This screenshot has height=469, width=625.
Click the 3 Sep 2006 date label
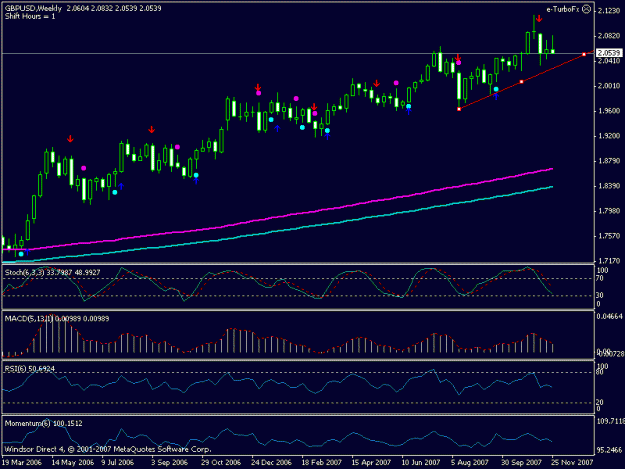[x=169, y=462]
